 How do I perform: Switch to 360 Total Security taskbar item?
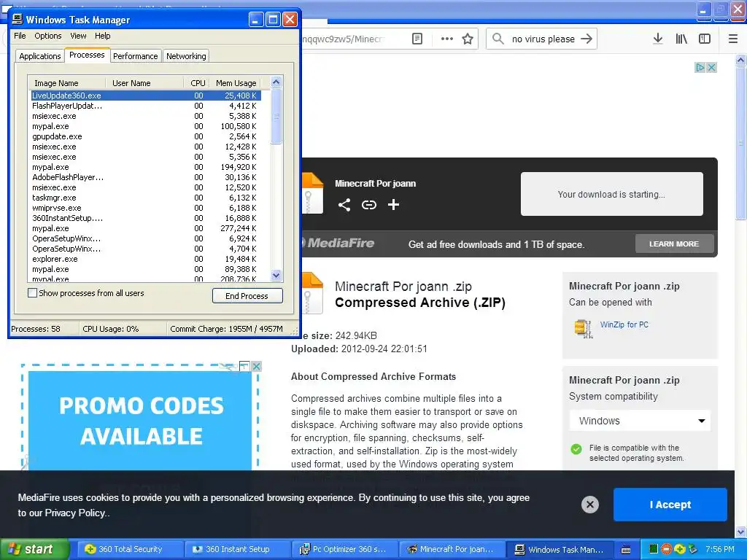point(130,550)
